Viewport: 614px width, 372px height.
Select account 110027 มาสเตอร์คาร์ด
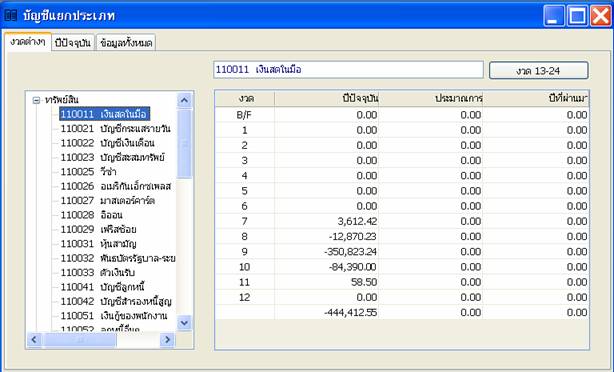[108, 200]
